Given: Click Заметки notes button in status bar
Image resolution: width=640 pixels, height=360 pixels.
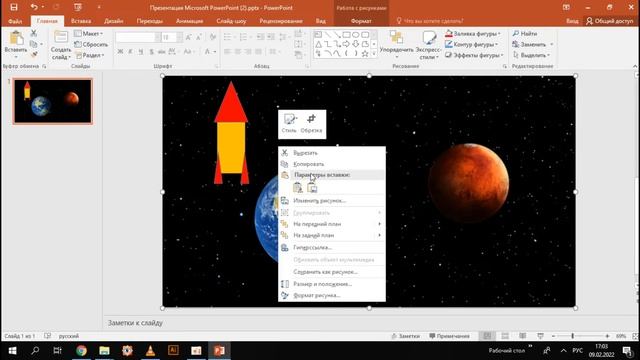Looking at the screenshot, I should [x=405, y=336].
